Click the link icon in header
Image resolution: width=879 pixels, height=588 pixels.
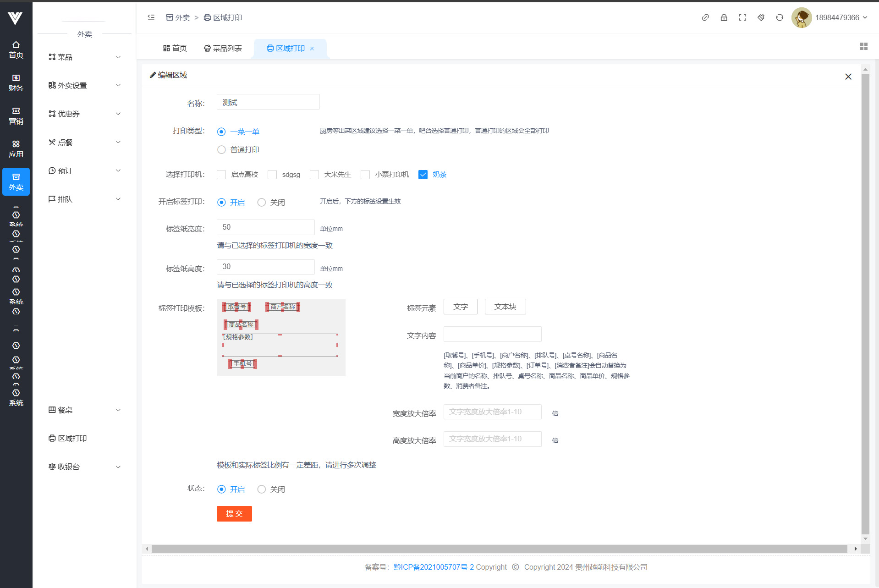point(705,17)
